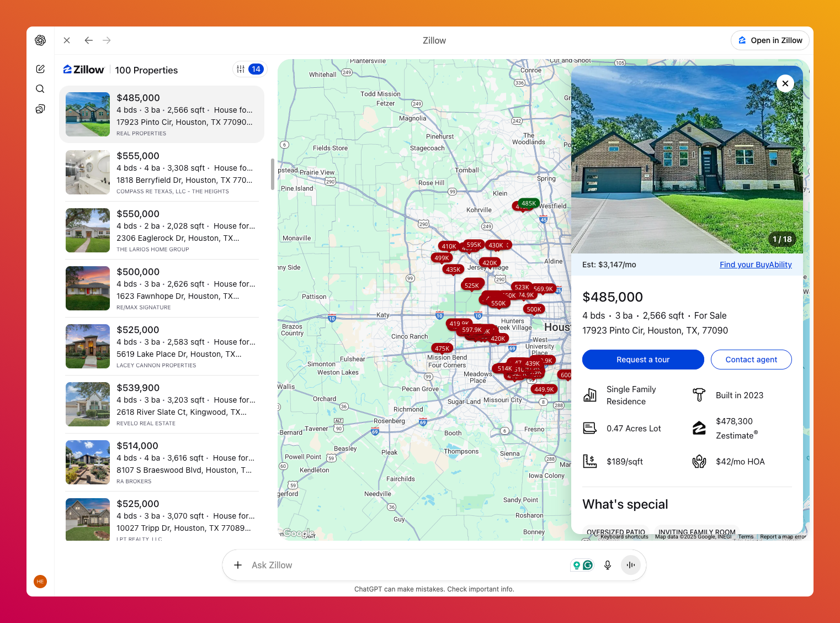Click thumbnail of $500,000 Fawnhope Dr home
Screen dimensions: 840x623
tap(88, 288)
